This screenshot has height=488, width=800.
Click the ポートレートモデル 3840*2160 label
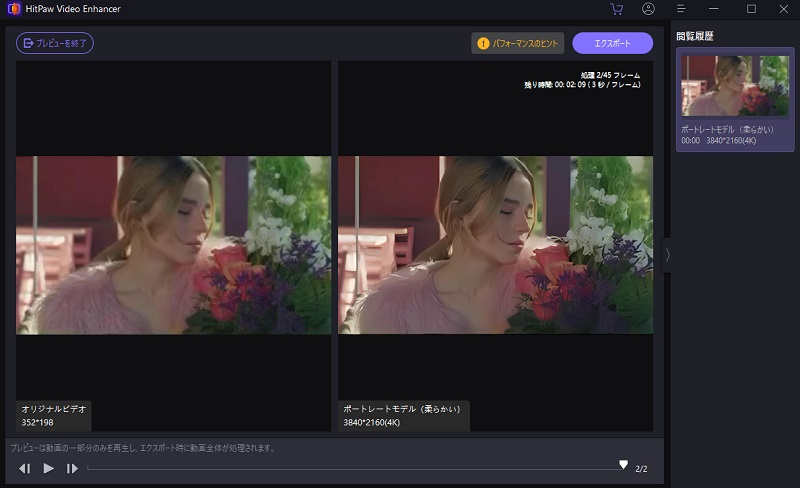pos(403,416)
